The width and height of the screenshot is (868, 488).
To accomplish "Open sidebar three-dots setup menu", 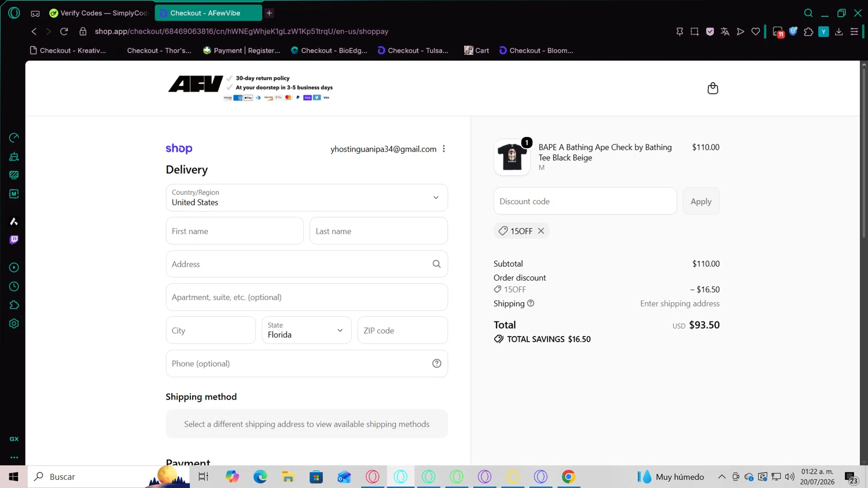I will coord(14,457).
